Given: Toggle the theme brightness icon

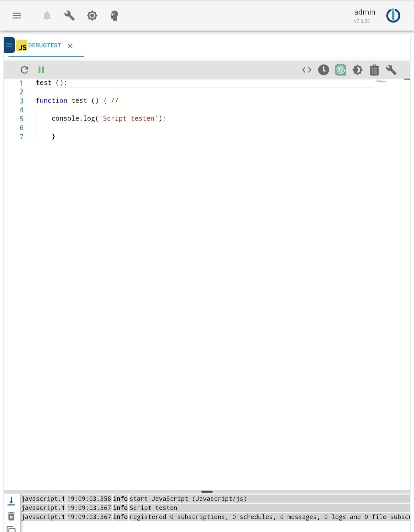Looking at the screenshot, I should tap(92, 16).
